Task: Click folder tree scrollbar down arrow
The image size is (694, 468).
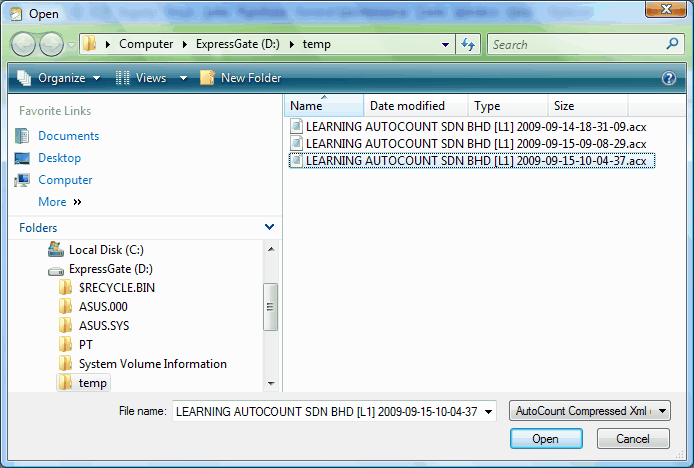Action: click(x=271, y=383)
